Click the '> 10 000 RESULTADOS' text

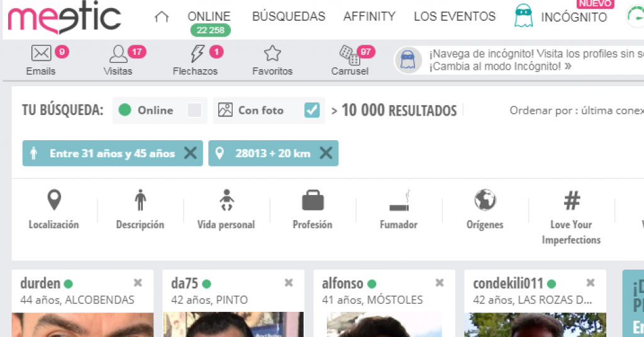point(394,111)
